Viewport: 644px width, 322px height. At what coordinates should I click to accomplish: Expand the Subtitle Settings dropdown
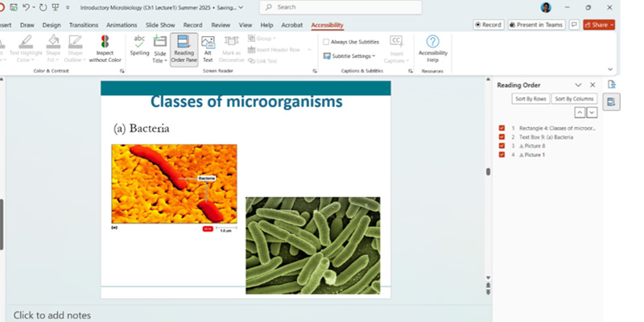(x=349, y=56)
